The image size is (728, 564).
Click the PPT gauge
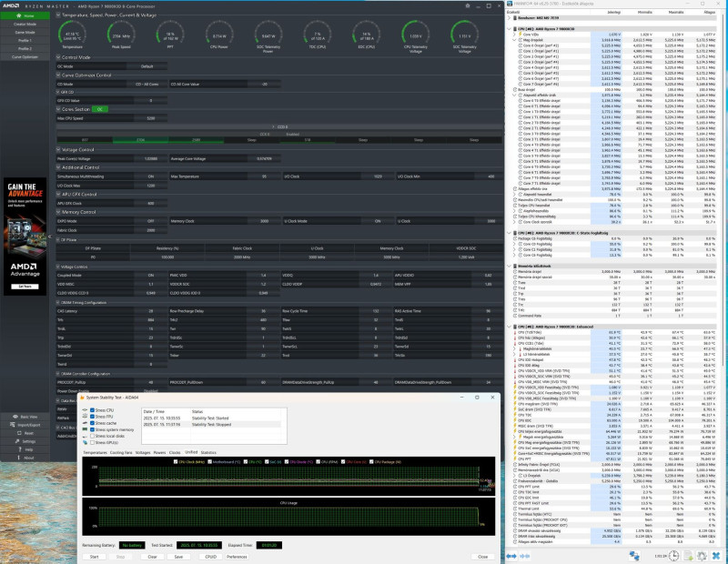(x=170, y=34)
